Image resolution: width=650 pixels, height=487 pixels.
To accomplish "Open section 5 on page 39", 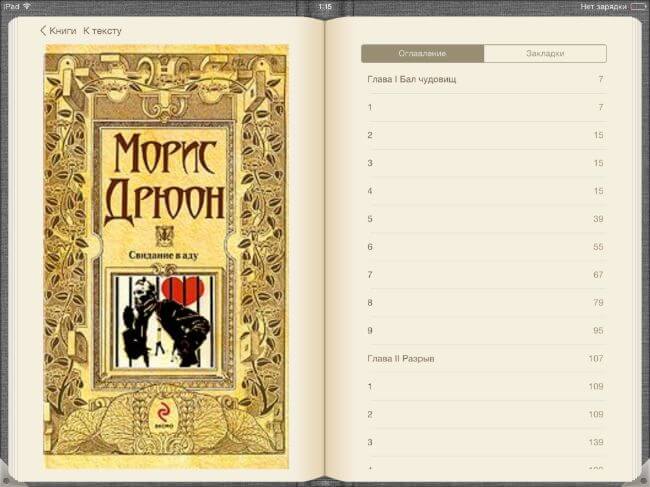I will click(x=485, y=219).
